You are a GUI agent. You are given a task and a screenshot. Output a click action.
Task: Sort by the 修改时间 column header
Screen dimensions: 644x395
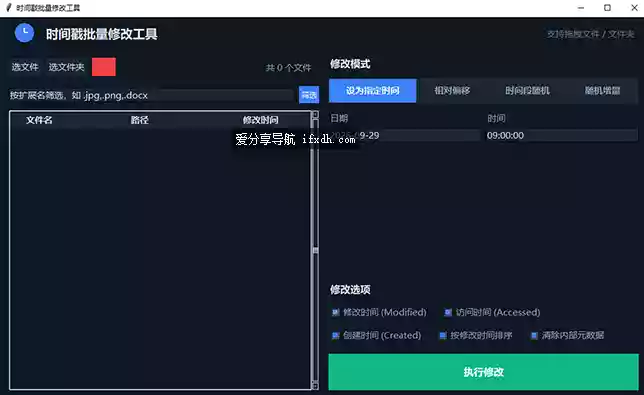(x=260, y=120)
